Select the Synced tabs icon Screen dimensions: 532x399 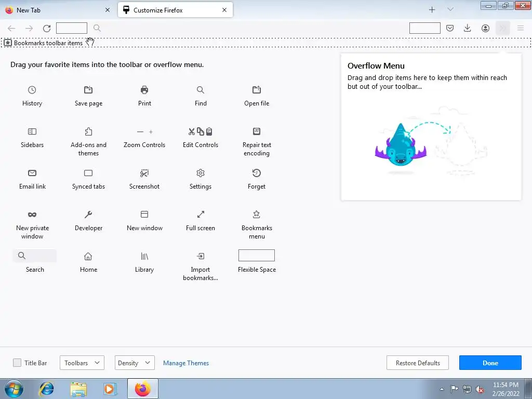[x=88, y=173]
